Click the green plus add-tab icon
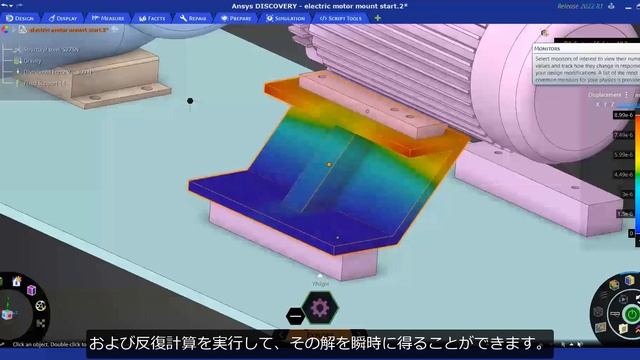640x360 pixels. click(x=378, y=18)
